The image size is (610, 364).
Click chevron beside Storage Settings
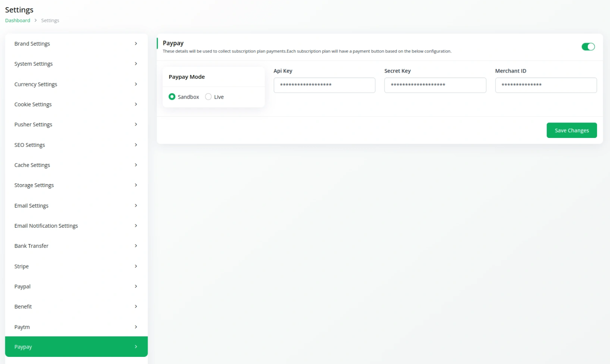click(136, 185)
